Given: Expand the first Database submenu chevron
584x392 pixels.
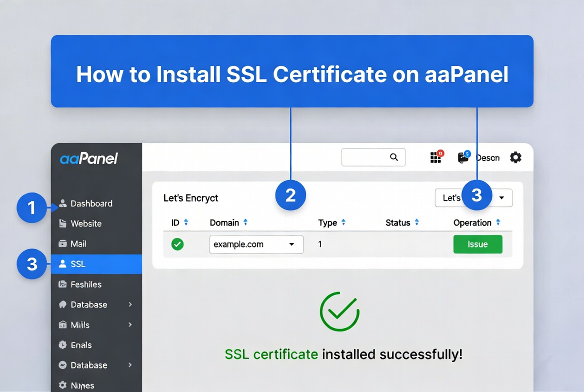Looking at the screenshot, I should (130, 304).
